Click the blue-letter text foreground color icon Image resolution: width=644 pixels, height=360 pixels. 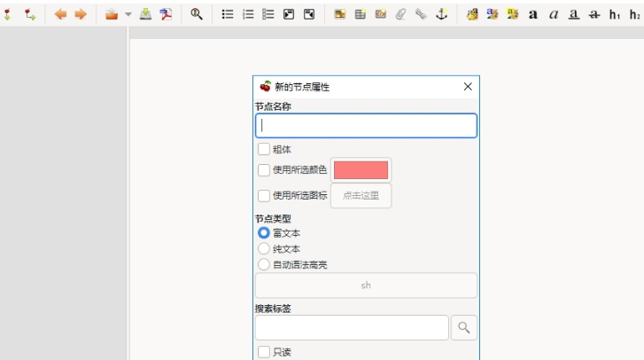(493, 14)
